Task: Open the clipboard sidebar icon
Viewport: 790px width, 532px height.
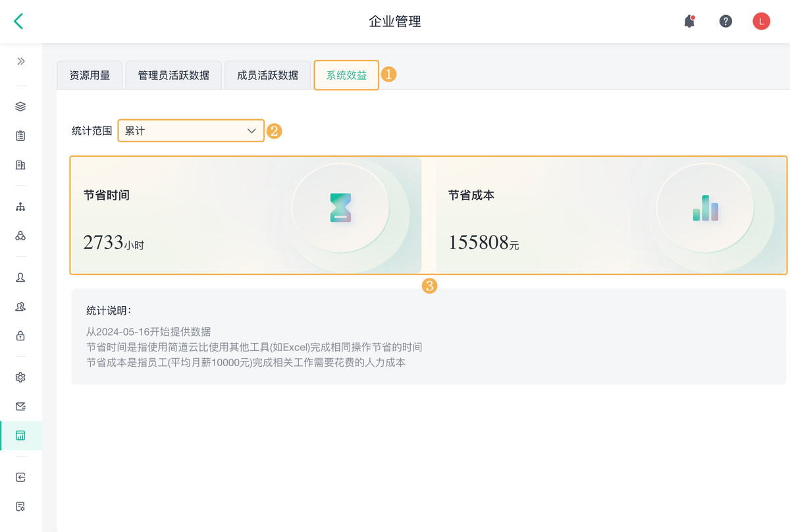Action: [20, 136]
